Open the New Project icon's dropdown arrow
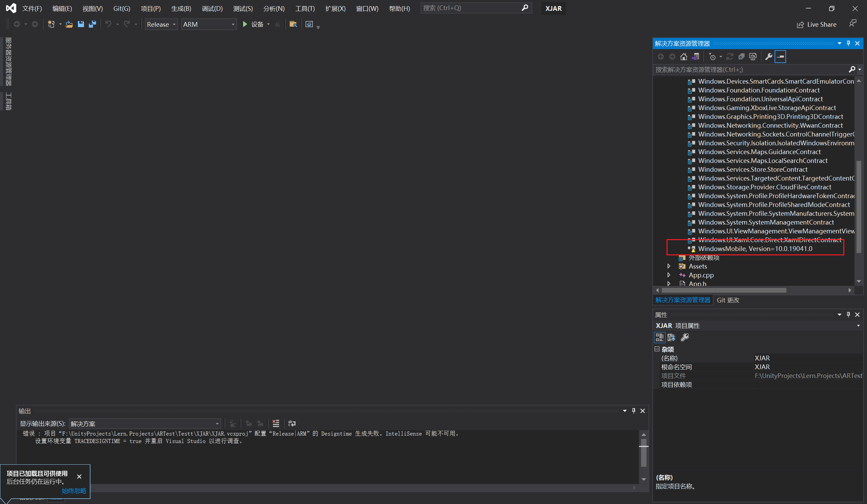The width and height of the screenshot is (867, 504). [x=60, y=24]
